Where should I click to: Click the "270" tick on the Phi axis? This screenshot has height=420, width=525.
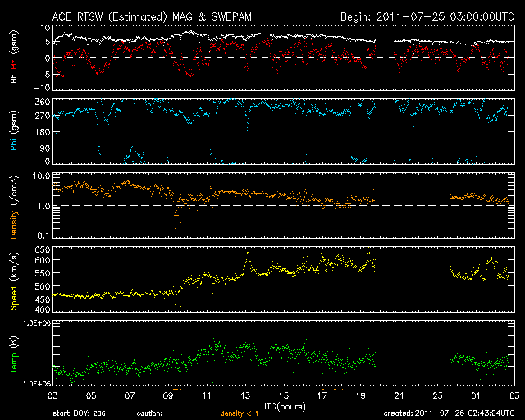[43, 116]
